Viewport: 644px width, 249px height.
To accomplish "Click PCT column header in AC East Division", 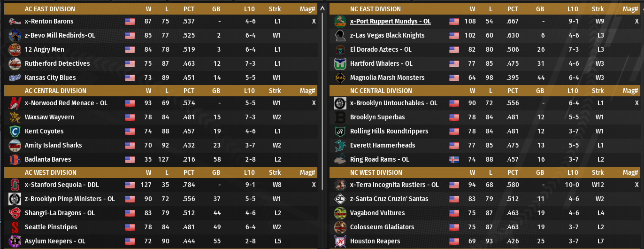I will [x=189, y=9].
